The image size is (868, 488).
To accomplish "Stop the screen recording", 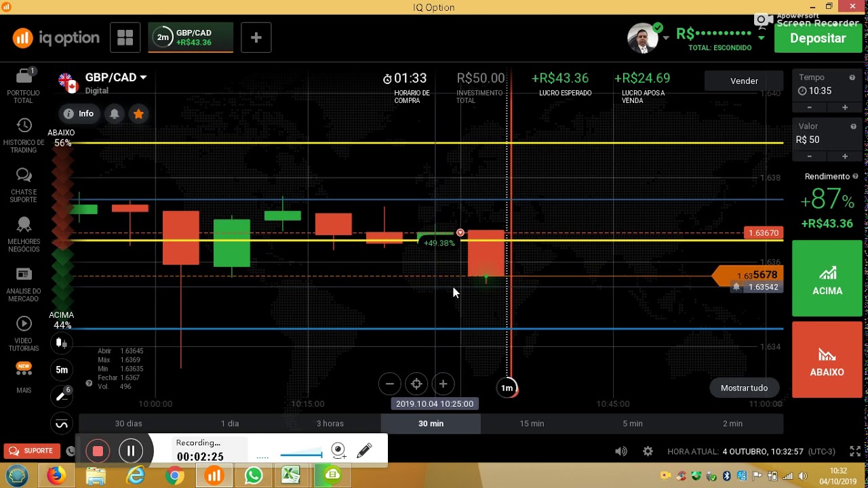I will [x=98, y=451].
